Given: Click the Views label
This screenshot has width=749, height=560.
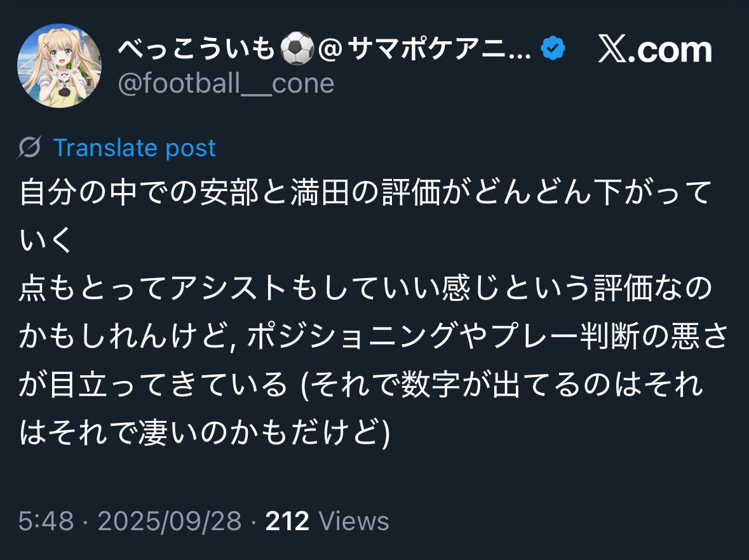Looking at the screenshot, I should click(354, 521).
